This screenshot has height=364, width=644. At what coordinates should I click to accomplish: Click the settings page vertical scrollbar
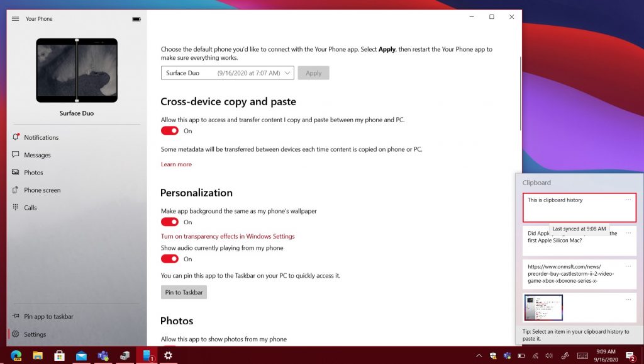click(520, 94)
